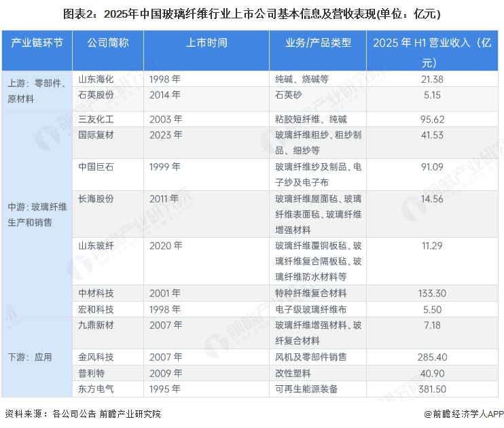Click the 资料来源 source note
The width and height of the screenshot is (504, 428).
click(x=83, y=414)
